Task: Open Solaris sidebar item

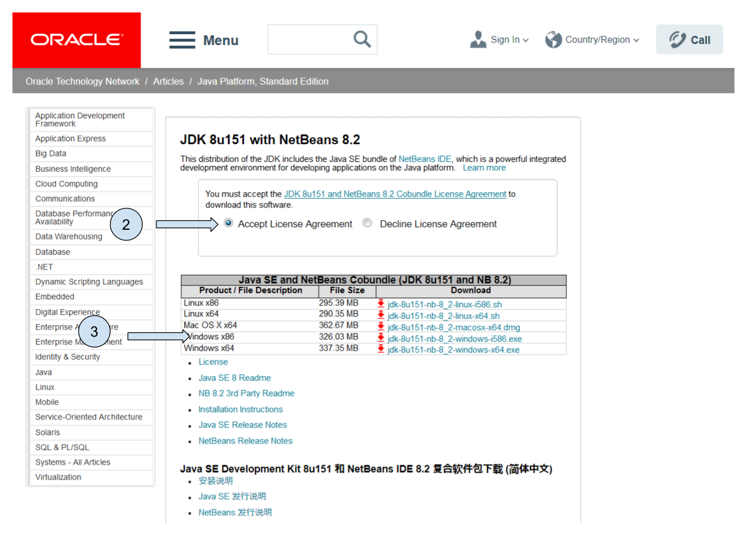Action: point(91,432)
